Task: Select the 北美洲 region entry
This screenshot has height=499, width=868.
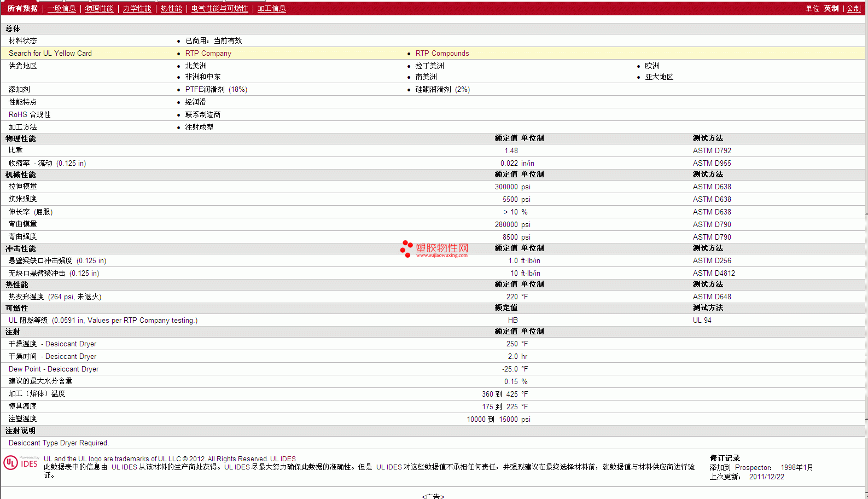Action: tap(196, 66)
